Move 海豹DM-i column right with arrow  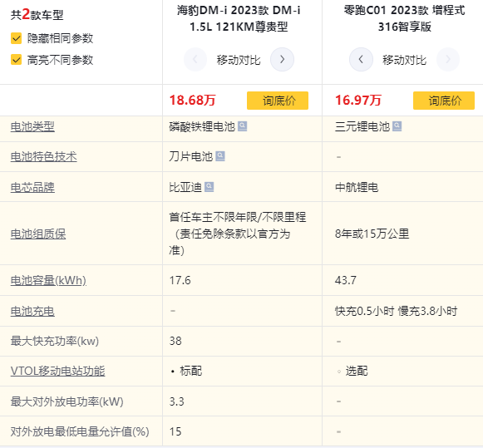tap(282, 59)
